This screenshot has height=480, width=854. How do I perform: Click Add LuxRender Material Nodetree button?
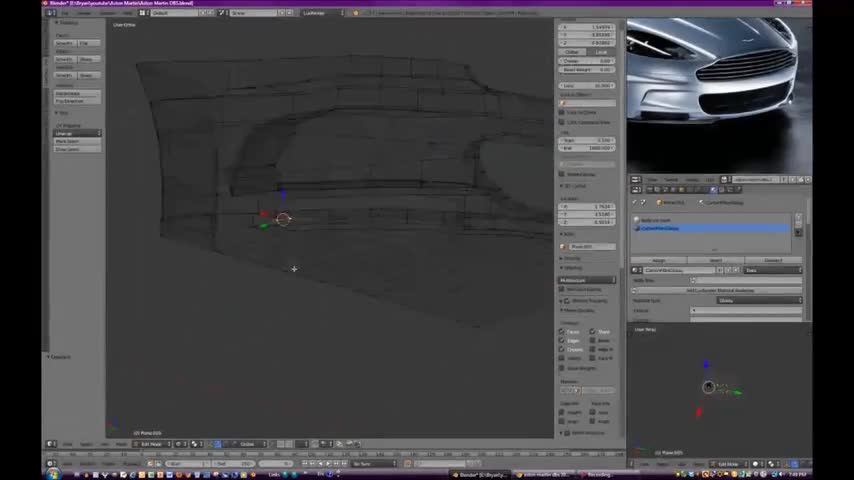point(720,290)
